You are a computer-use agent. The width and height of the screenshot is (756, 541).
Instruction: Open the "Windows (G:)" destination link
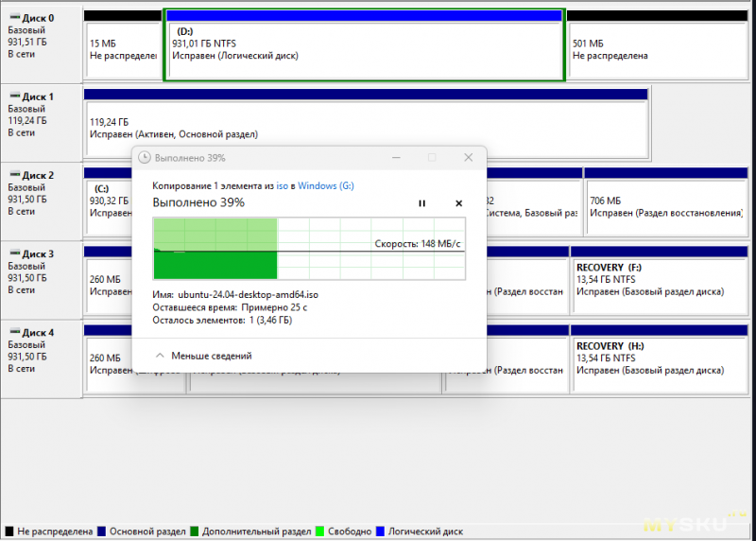pos(326,186)
